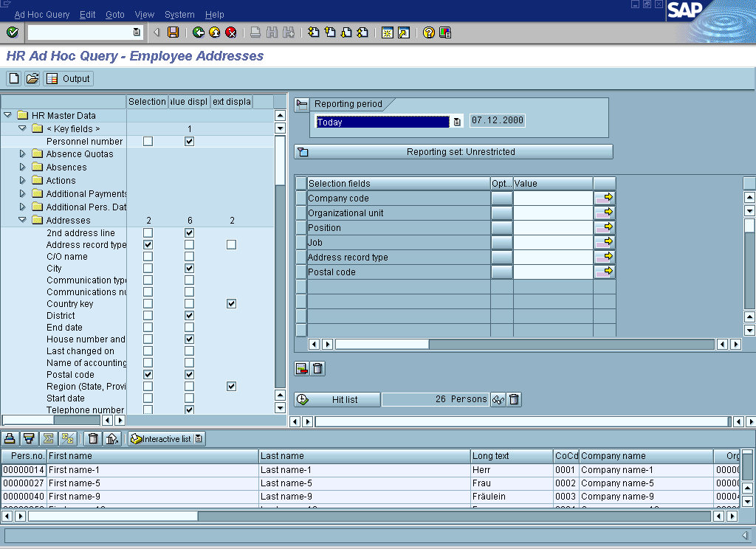Image resolution: width=756 pixels, height=549 pixels.
Task: Open the Ad Hoc Query menu
Action: [42, 15]
